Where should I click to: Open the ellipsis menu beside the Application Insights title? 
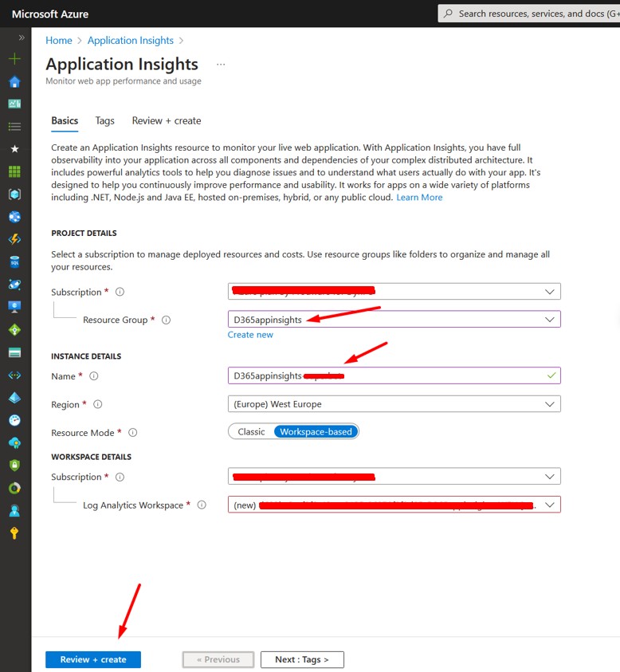point(221,65)
